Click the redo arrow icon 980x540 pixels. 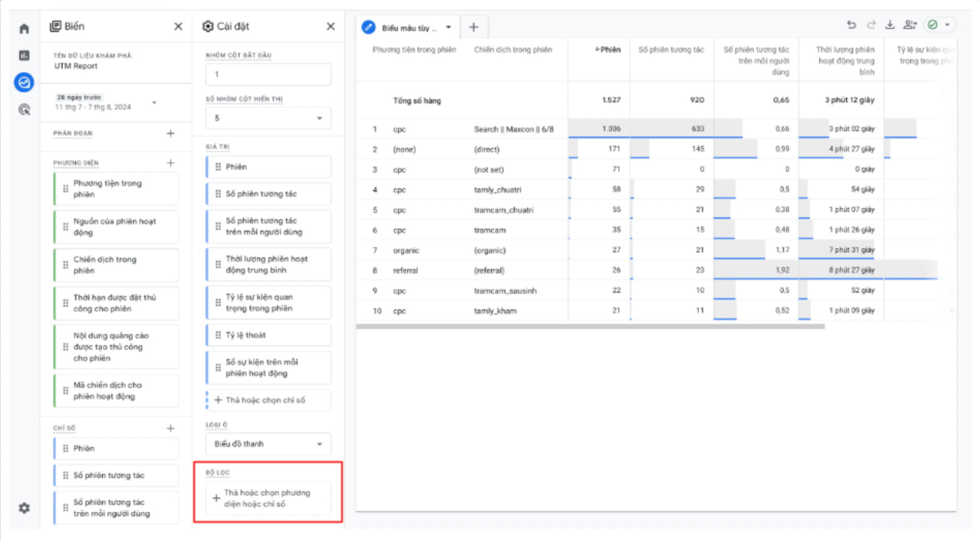871,24
